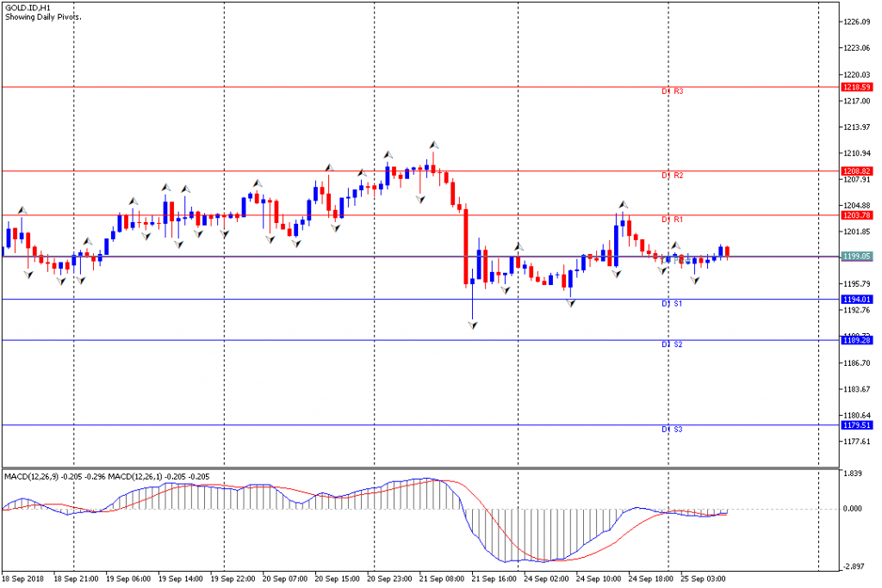
Task: Select the red 1203.78 price tag
Action: click(x=857, y=215)
